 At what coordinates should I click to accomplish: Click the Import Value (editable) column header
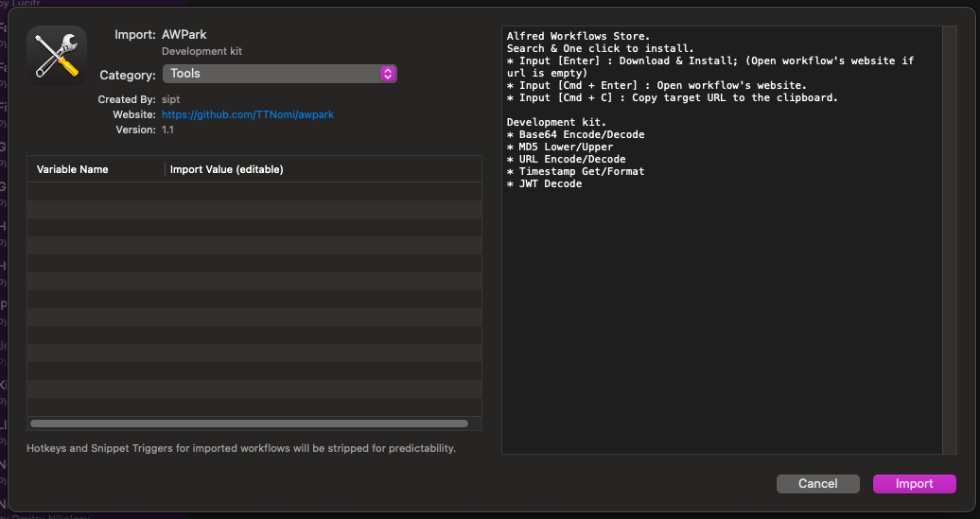226,169
